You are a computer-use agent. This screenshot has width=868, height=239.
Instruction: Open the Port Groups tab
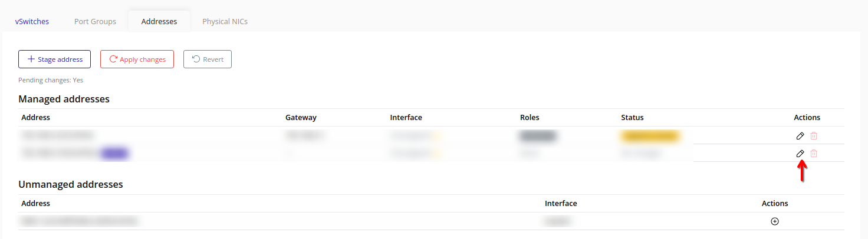pyautogui.click(x=95, y=21)
